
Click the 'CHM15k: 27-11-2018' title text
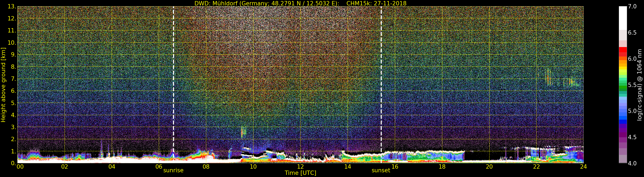point(376,3)
